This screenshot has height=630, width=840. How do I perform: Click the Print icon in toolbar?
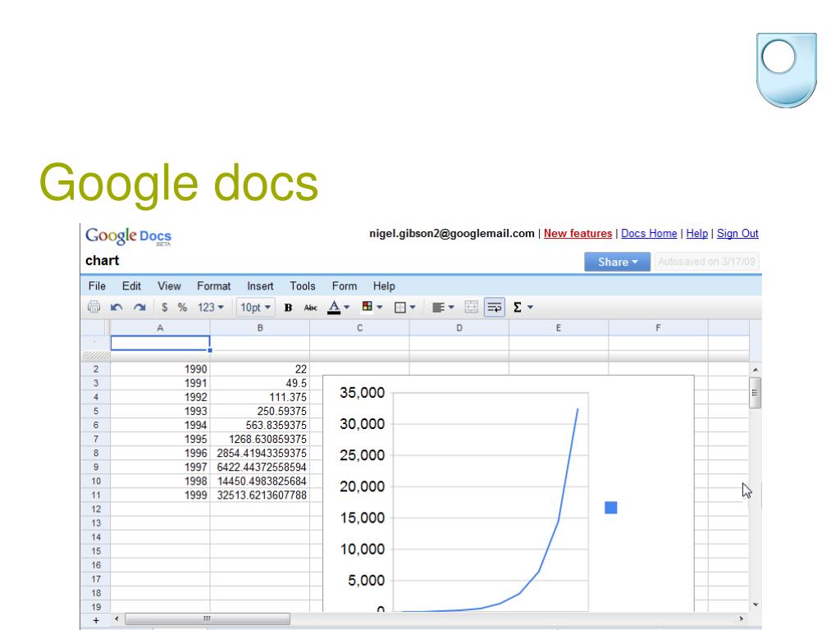click(94, 307)
